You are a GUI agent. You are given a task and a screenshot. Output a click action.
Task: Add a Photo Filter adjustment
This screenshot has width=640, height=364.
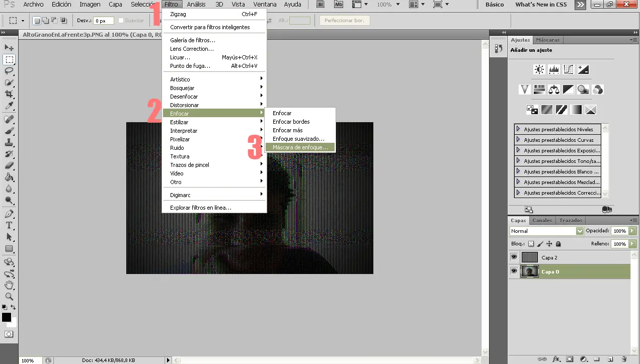(583, 89)
